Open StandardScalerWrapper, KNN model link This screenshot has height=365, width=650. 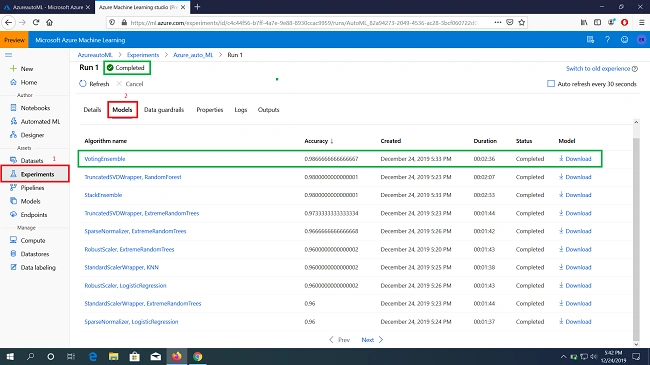tap(121, 268)
